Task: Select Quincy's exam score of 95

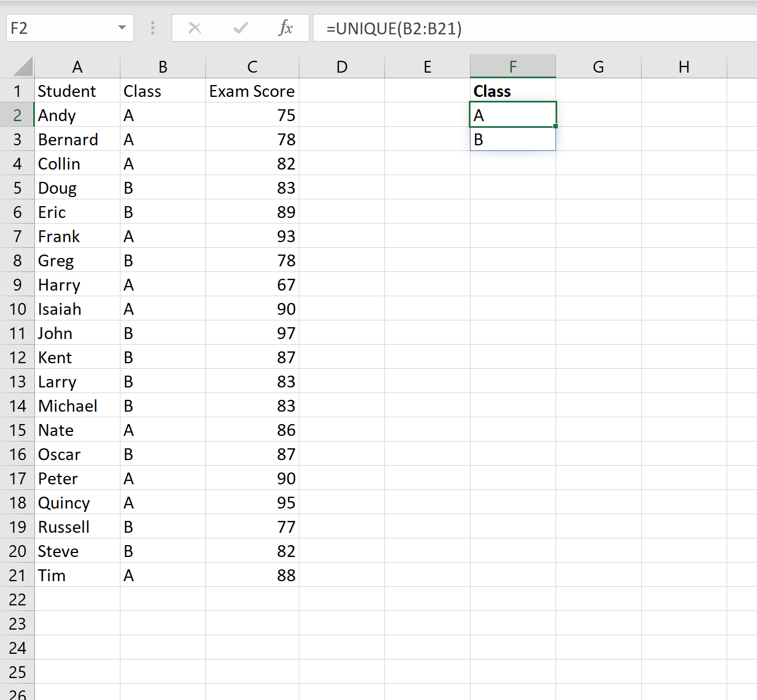Action: pyautogui.click(x=252, y=502)
